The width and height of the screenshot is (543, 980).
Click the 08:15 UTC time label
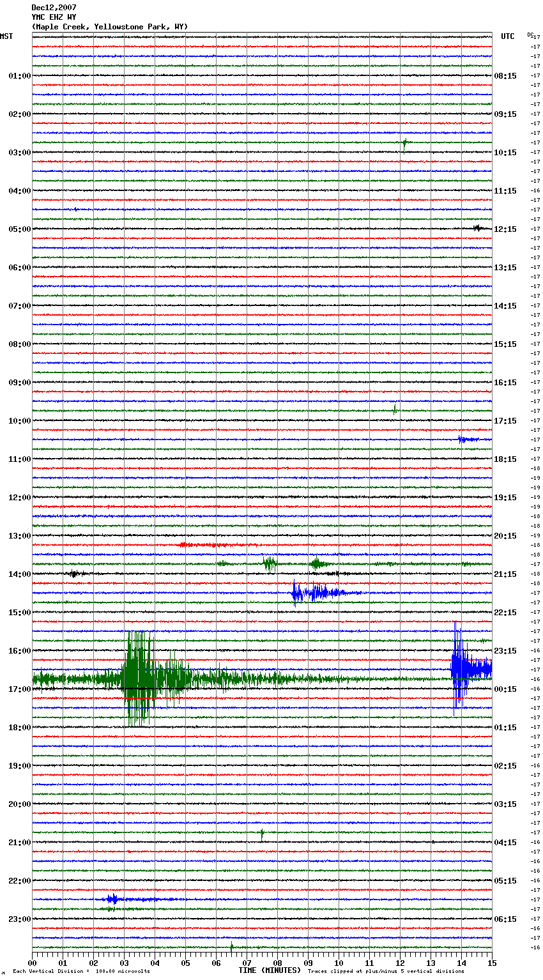tap(505, 76)
